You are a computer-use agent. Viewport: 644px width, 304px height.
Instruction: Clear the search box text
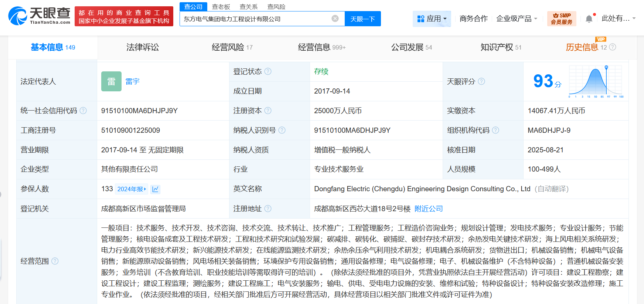click(x=335, y=18)
